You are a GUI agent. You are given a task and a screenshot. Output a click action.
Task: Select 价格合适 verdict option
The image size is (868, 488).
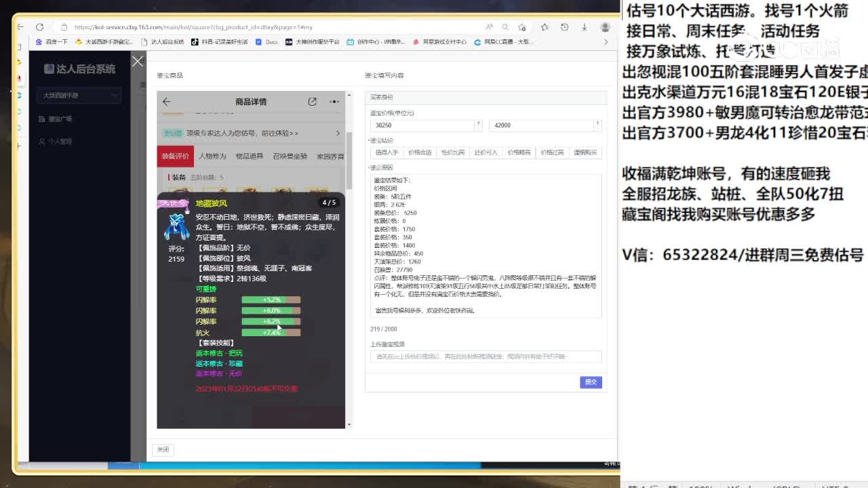pyautogui.click(x=420, y=152)
